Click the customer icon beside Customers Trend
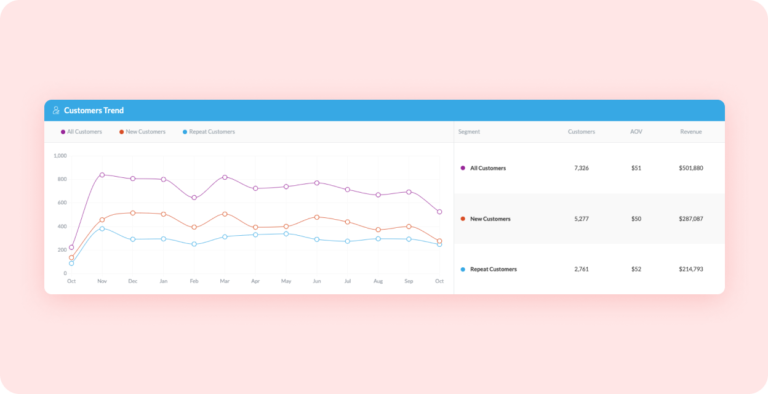Viewport: 768px width, 394px height. [56, 110]
